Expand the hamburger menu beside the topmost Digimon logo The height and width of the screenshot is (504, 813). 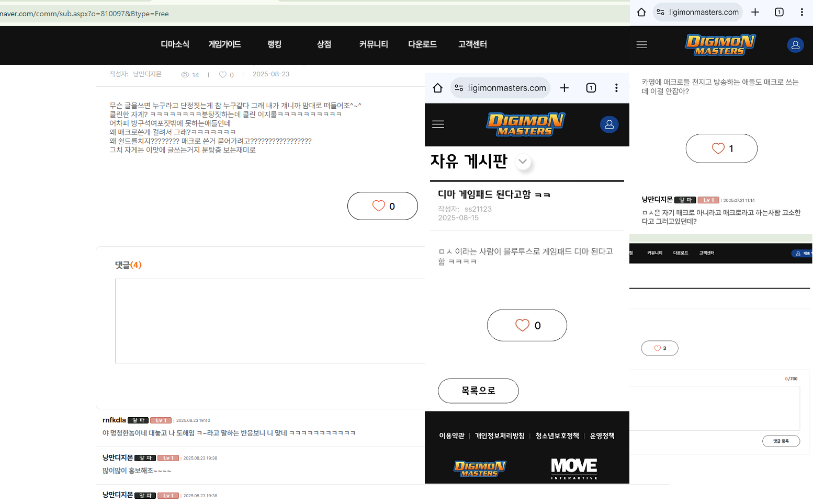pos(642,45)
